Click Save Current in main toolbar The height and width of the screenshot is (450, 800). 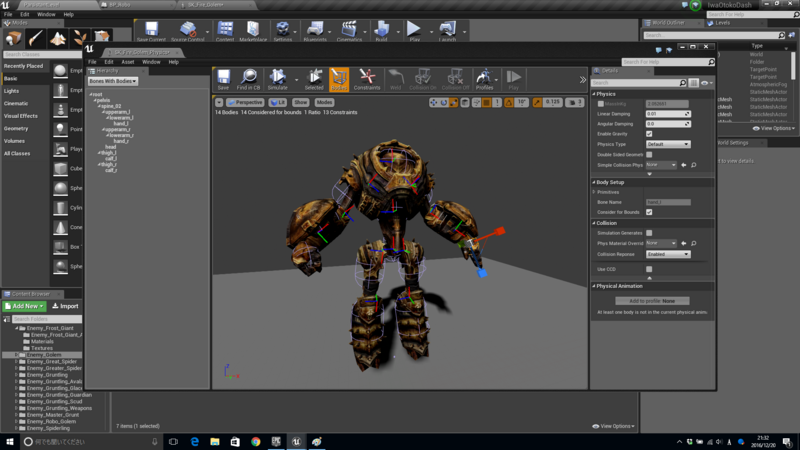click(151, 32)
